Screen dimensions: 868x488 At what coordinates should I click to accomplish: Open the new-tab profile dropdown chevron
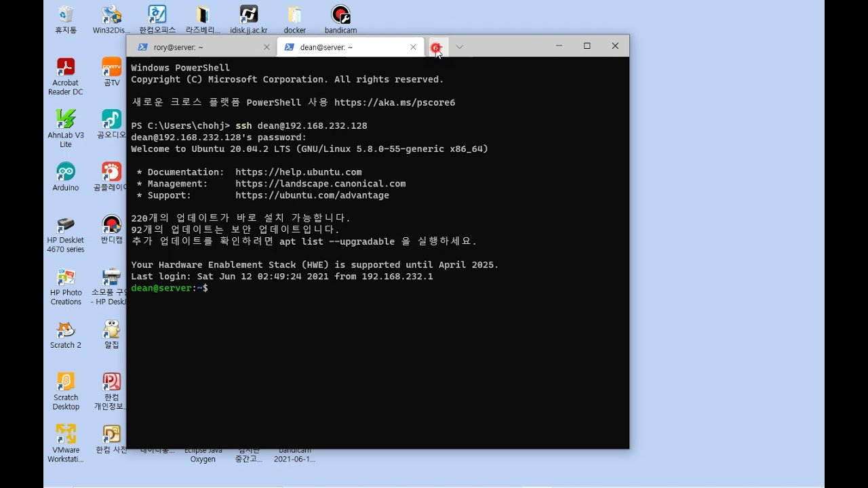[x=460, y=47]
